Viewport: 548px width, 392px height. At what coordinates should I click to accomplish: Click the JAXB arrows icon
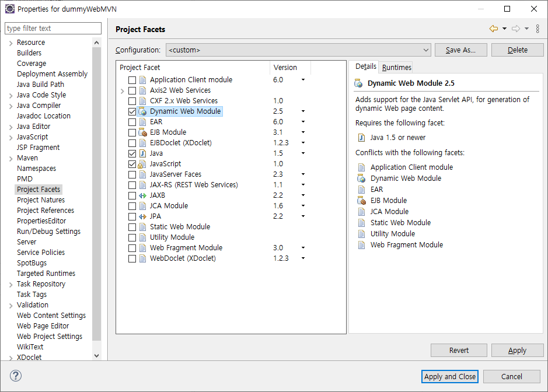click(x=142, y=195)
